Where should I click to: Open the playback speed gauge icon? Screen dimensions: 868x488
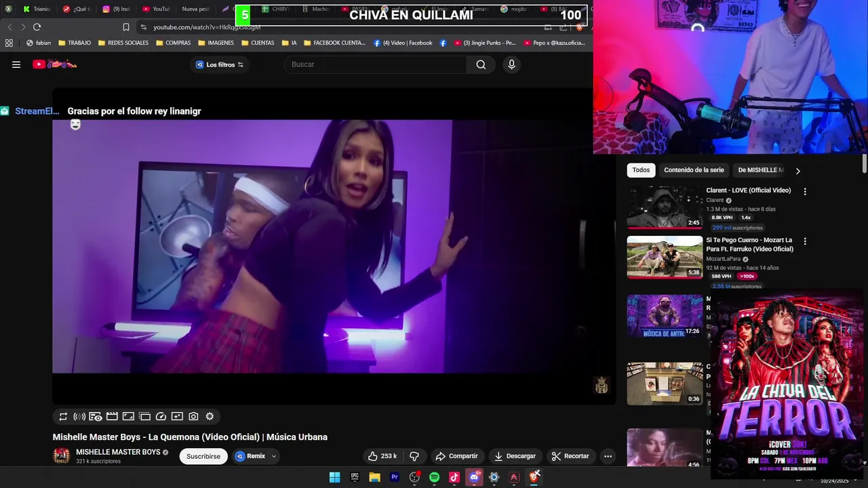click(161, 417)
